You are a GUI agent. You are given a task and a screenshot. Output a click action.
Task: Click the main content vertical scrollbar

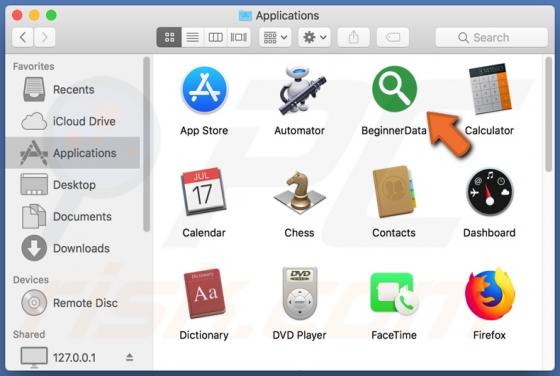tap(549, 115)
